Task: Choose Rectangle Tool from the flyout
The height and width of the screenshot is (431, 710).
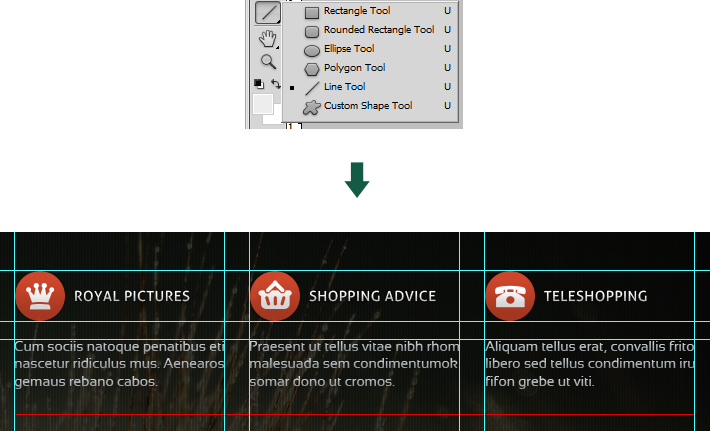Action: [356, 11]
